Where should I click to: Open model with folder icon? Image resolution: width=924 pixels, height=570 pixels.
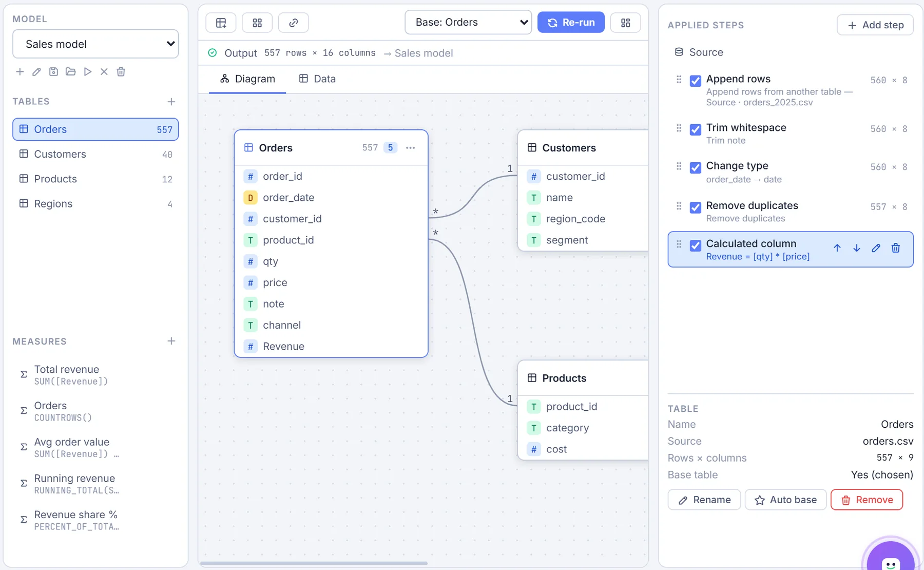point(70,72)
